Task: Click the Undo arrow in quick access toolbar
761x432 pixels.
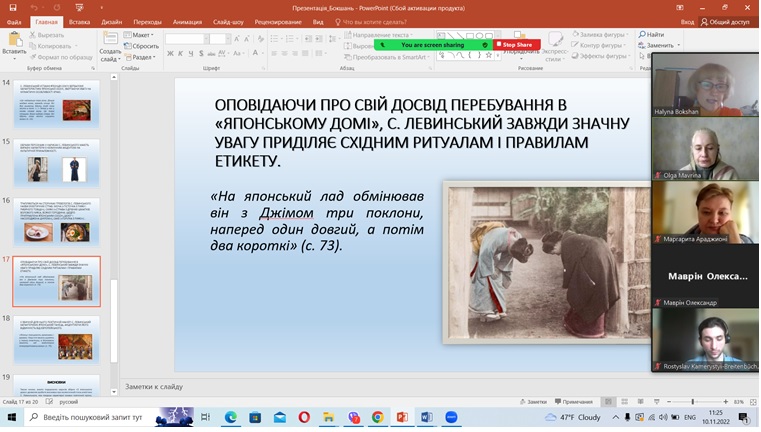Action: (33, 8)
